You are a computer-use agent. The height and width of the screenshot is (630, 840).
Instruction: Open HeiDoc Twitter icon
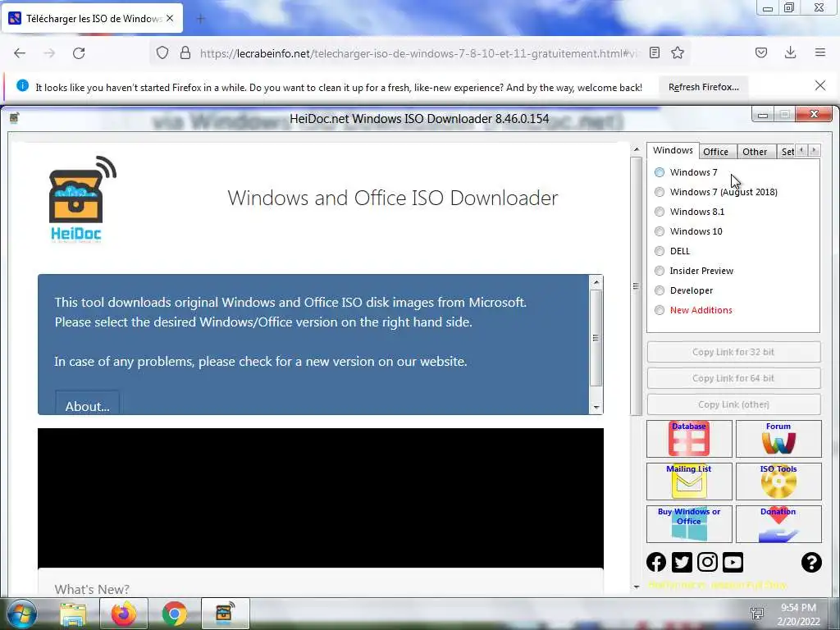click(682, 562)
